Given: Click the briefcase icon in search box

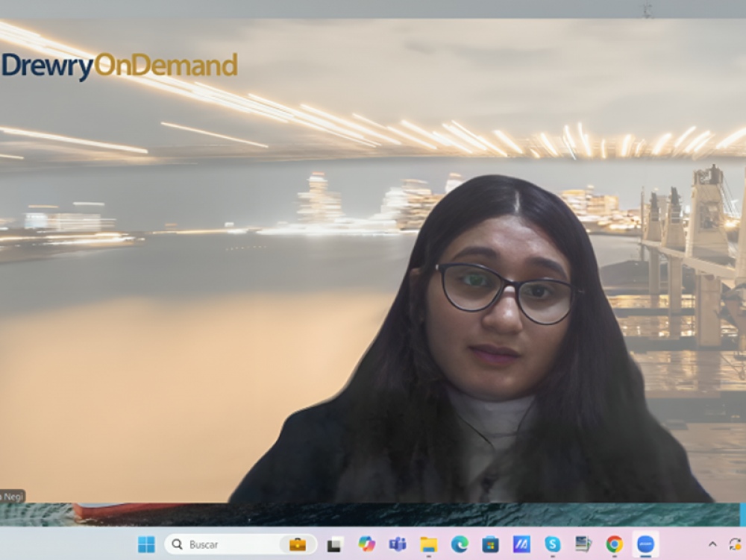Looking at the screenshot, I should (x=298, y=544).
